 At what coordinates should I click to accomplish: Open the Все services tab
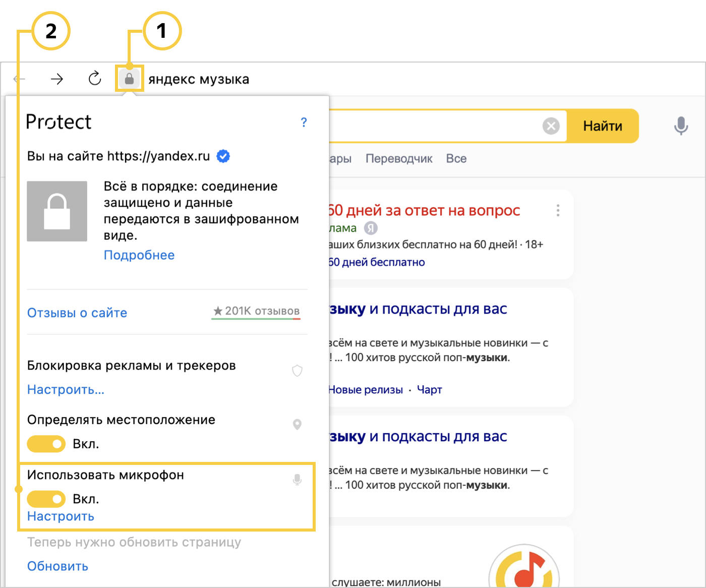[456, 158]
